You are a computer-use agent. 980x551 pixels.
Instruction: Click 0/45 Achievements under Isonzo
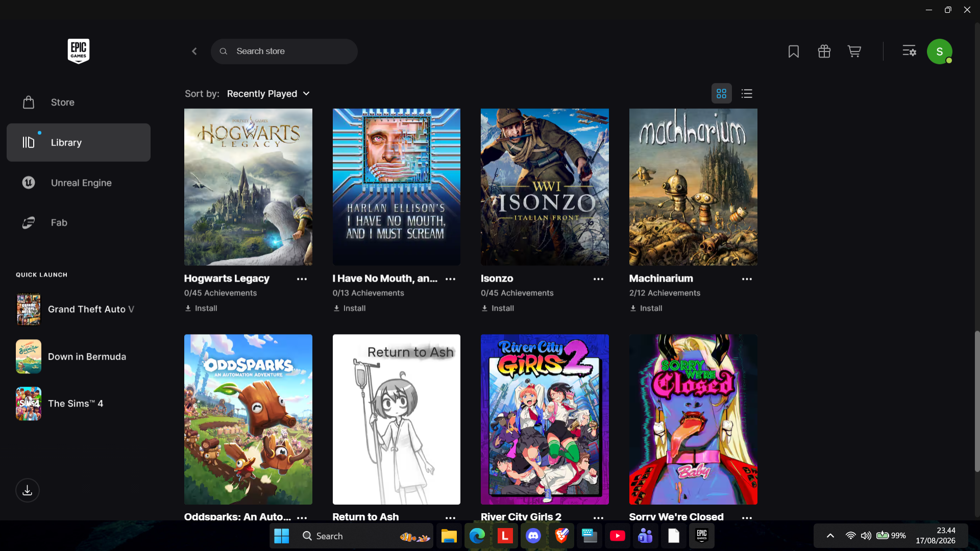pos(517,293)
